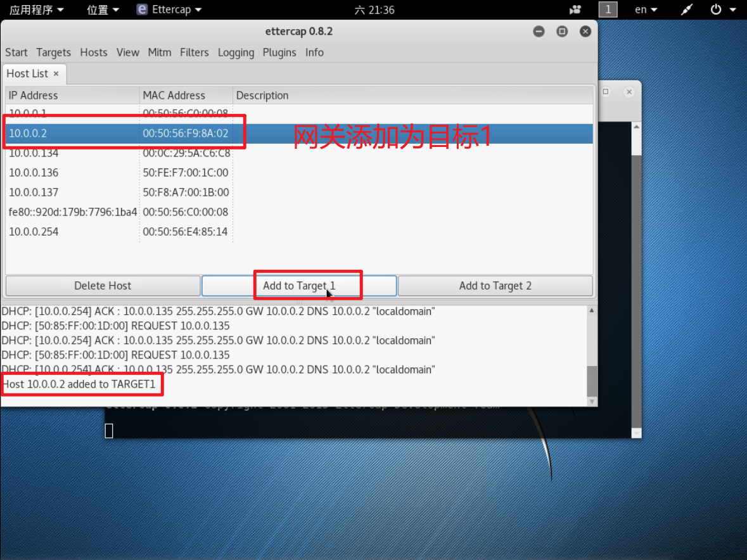Select host row fe80::920d:179b:7796:1ba4
This screenshot has width=747, height=560.
(299, 212)
